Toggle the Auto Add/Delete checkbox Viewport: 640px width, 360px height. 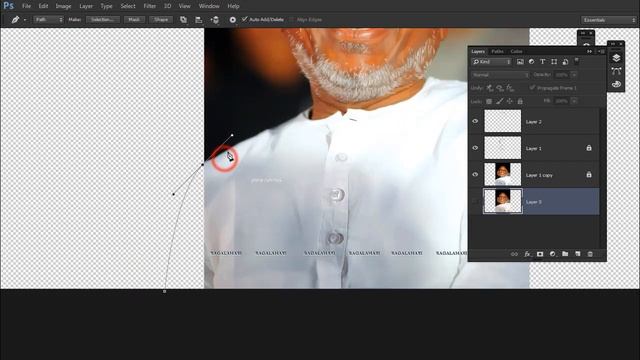coord(244,19)
